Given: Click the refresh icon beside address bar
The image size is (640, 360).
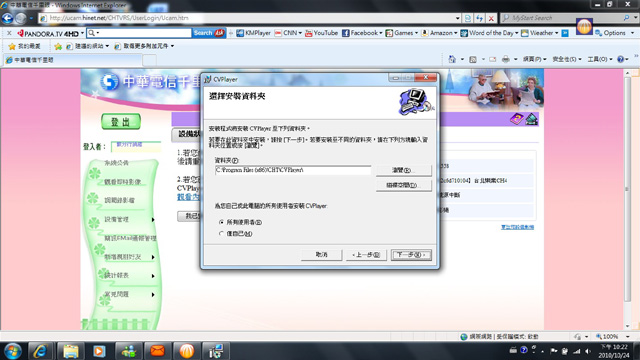Looking at the screenshot, I should tap(480, 18).
